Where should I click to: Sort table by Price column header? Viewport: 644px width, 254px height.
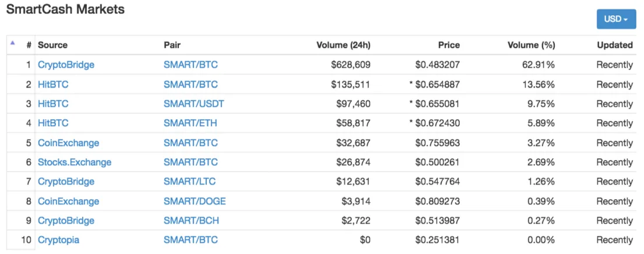[x=449, y=45]
